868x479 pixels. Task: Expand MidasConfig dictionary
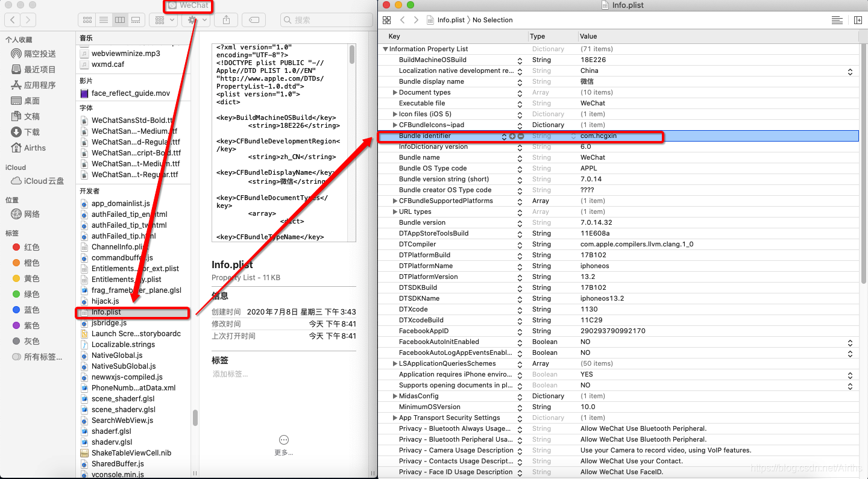[395, 396]
